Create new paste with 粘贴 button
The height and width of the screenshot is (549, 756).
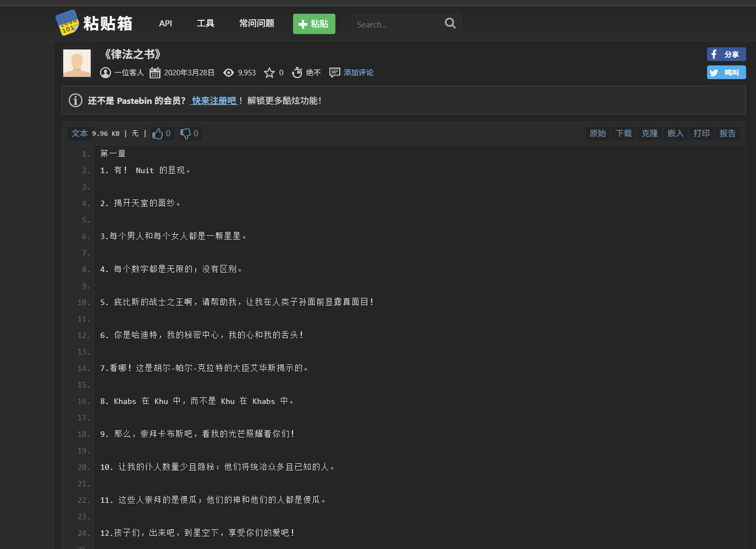tap(314, 24)
